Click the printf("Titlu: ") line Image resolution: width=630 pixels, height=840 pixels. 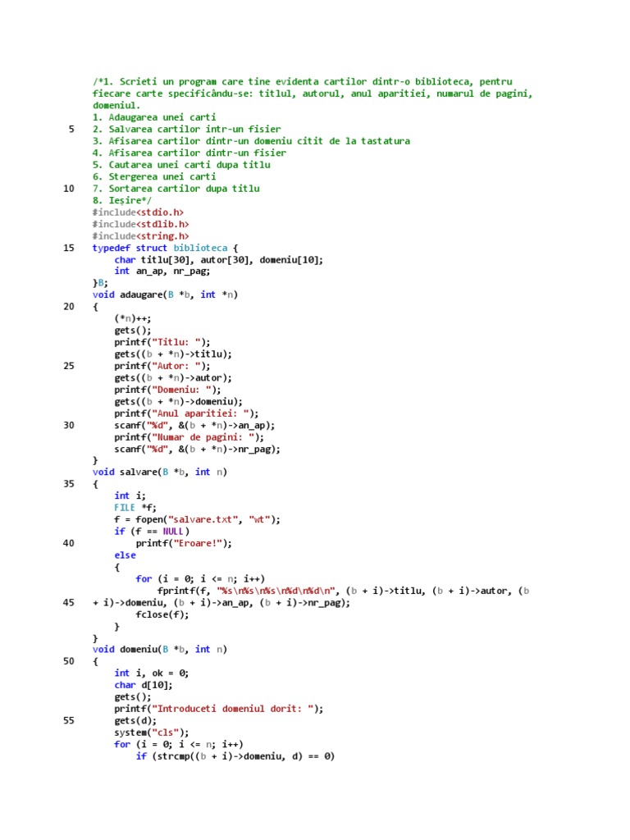tap(162, 342)
